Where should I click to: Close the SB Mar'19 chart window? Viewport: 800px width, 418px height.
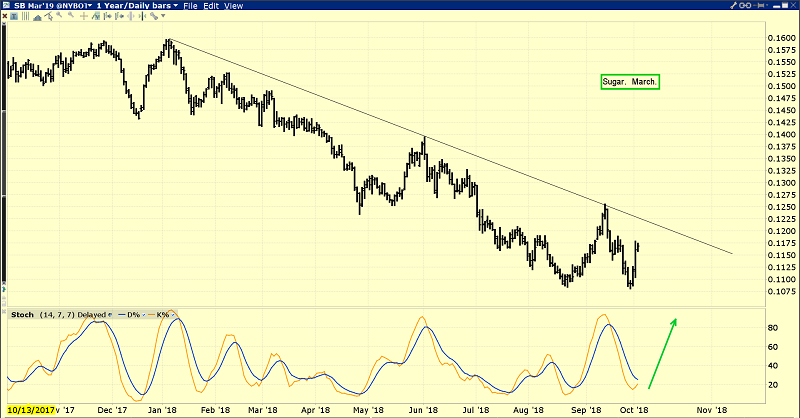791,6
